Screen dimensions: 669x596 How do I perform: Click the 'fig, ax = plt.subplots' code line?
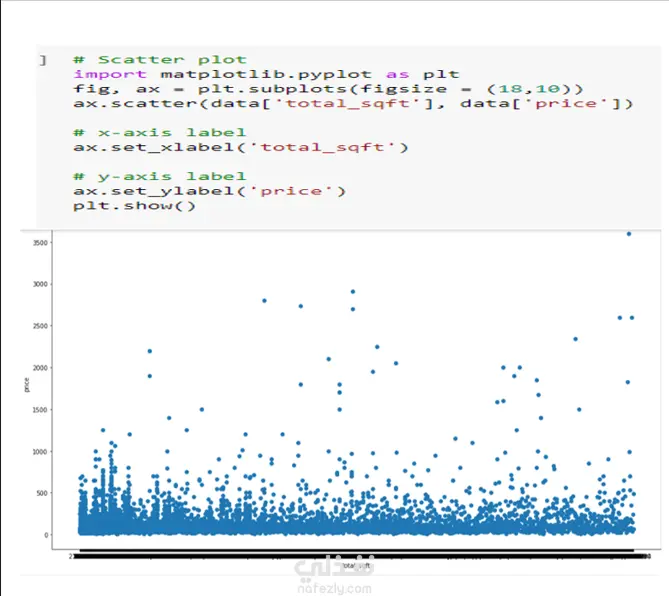[328, 89]
